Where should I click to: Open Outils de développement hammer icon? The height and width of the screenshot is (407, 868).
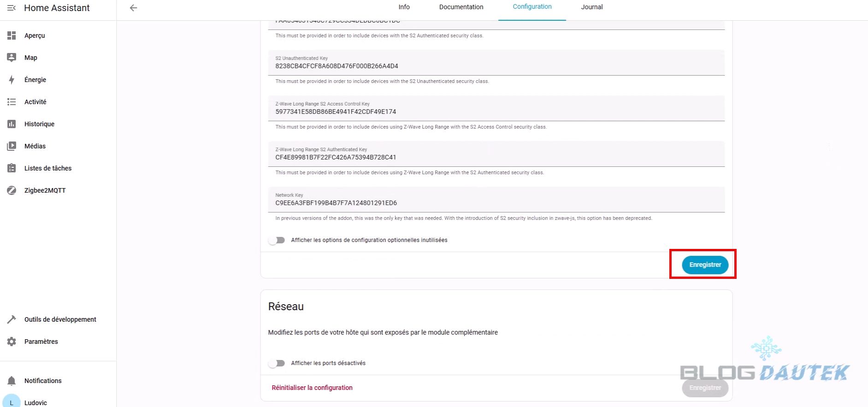pyautogui.click(x=12, y=319)
